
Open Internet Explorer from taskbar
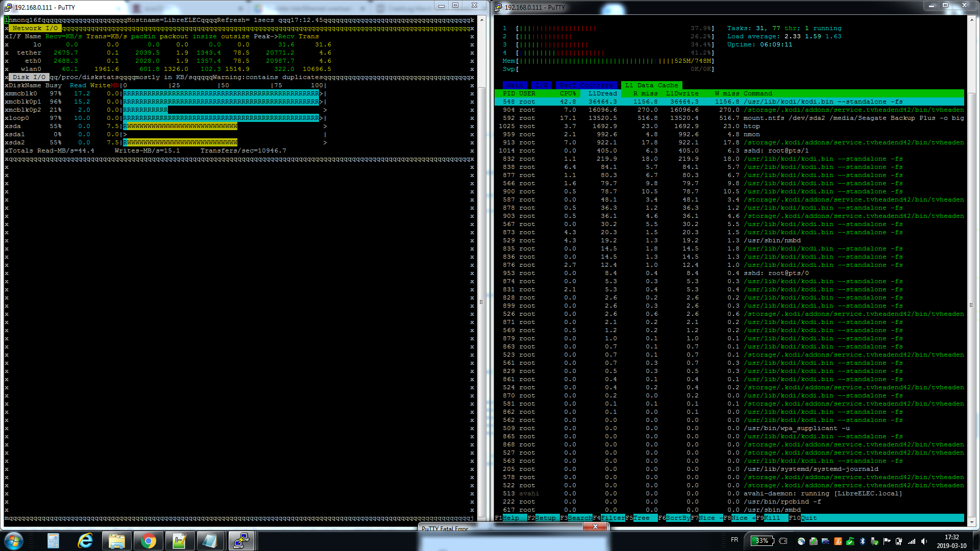pos(85,541)
